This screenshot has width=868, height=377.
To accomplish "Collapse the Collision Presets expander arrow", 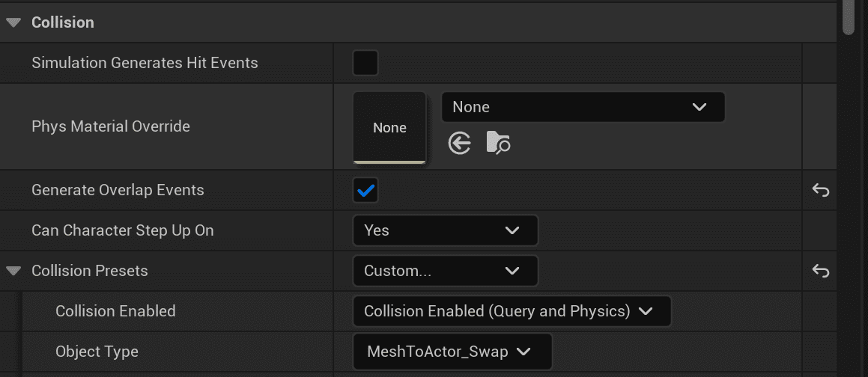I will [x=13, y=271].
